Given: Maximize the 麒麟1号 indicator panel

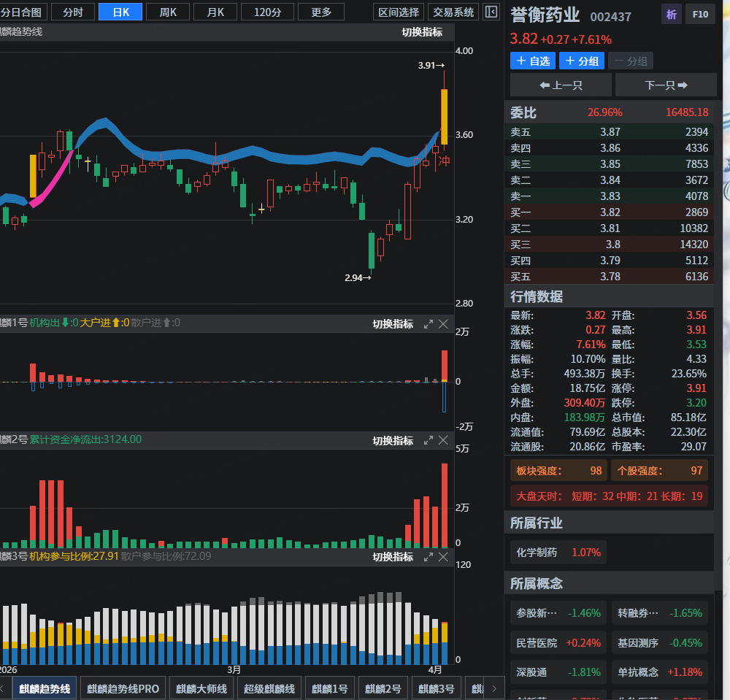Looking at the screenshot, I should coord(429,324).
